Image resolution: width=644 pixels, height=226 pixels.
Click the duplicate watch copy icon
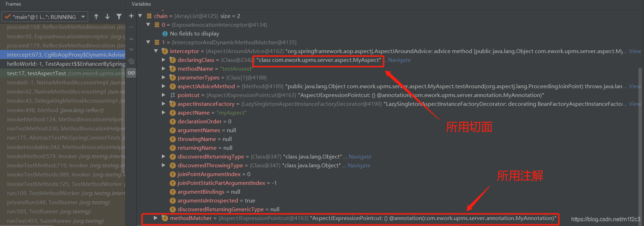pos(131,61)
